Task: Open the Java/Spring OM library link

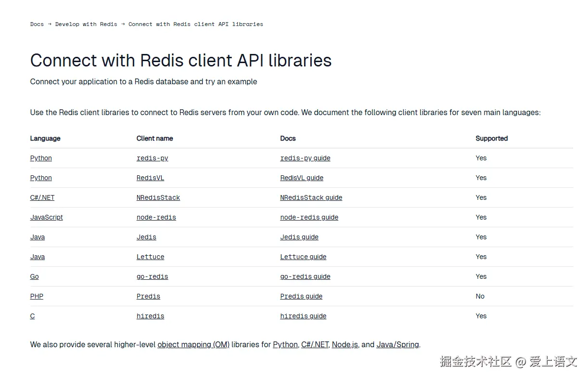Action: click(x=398, y=345)
